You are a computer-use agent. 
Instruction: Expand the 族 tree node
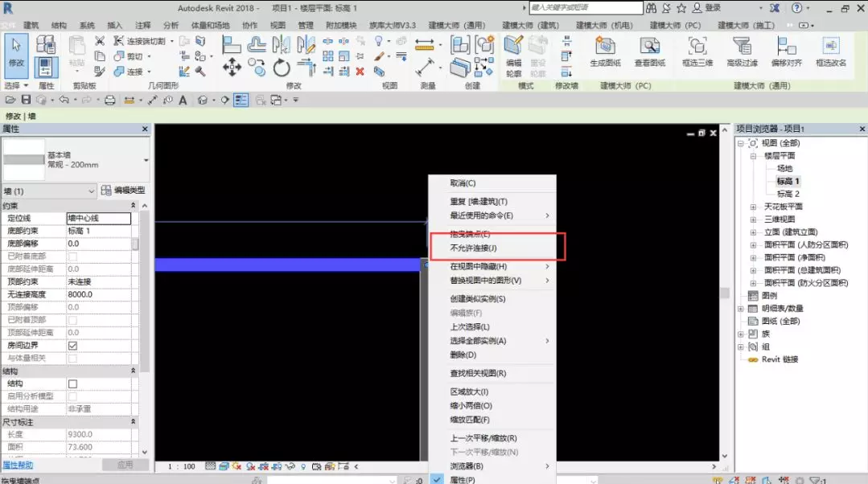point(740,334)
